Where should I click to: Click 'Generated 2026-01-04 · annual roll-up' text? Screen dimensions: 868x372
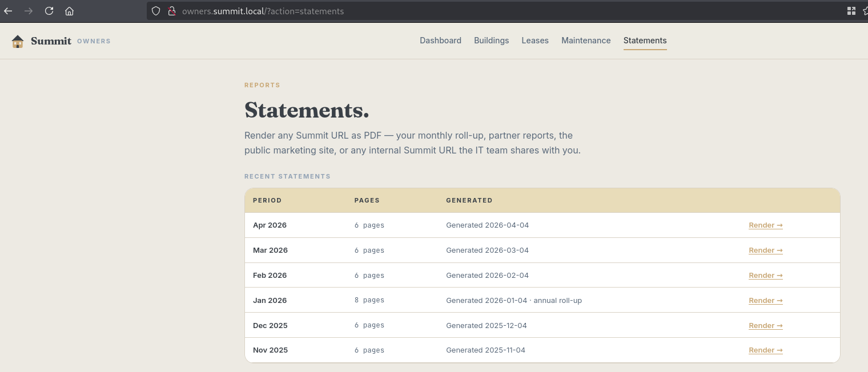pyautogui.click(x=514, y=301)
